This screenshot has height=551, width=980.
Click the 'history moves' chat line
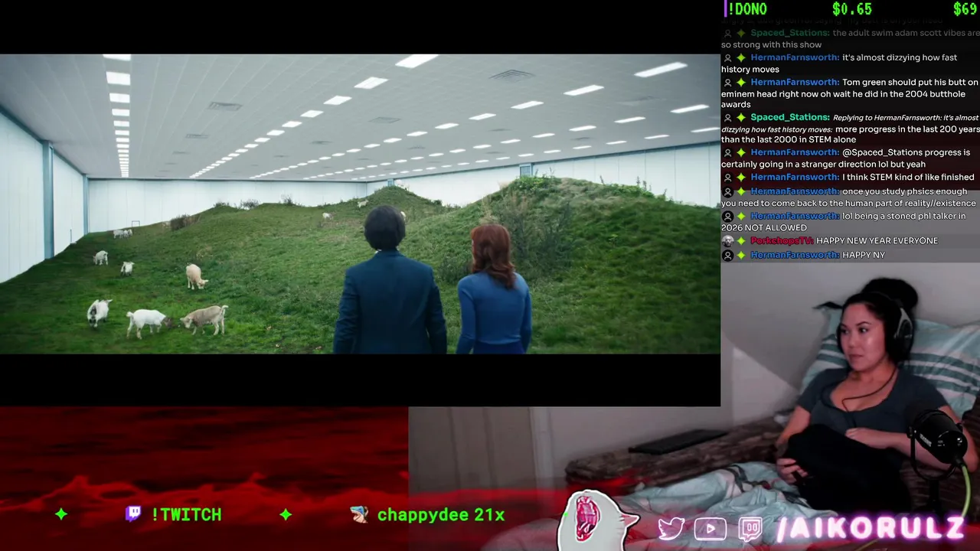click(x=750, y=70)
